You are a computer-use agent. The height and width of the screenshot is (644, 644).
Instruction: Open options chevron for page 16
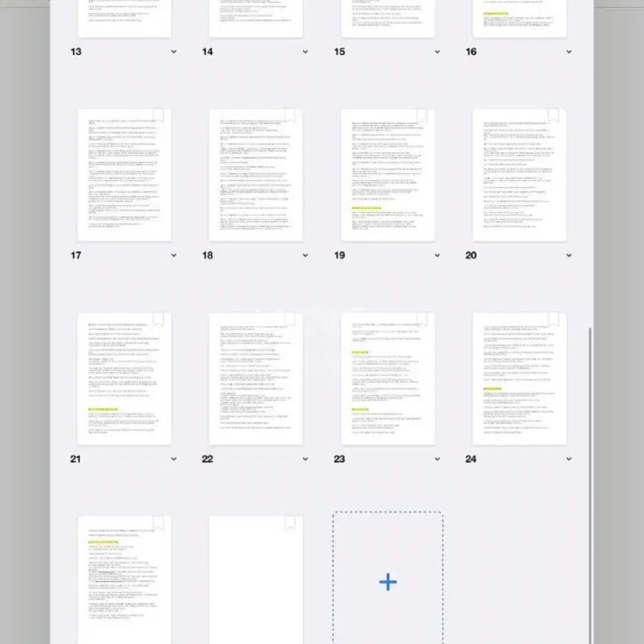569,52
